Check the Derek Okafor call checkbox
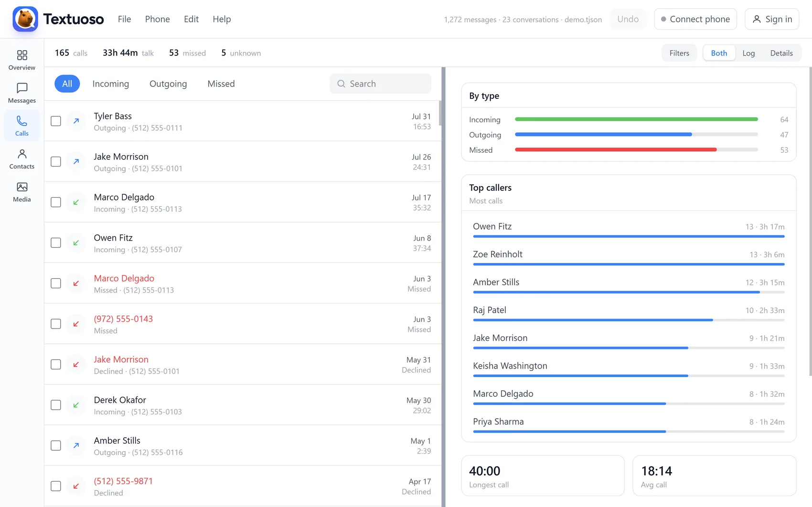The height and width of the screenshot is (507, 812). point(56,405)
